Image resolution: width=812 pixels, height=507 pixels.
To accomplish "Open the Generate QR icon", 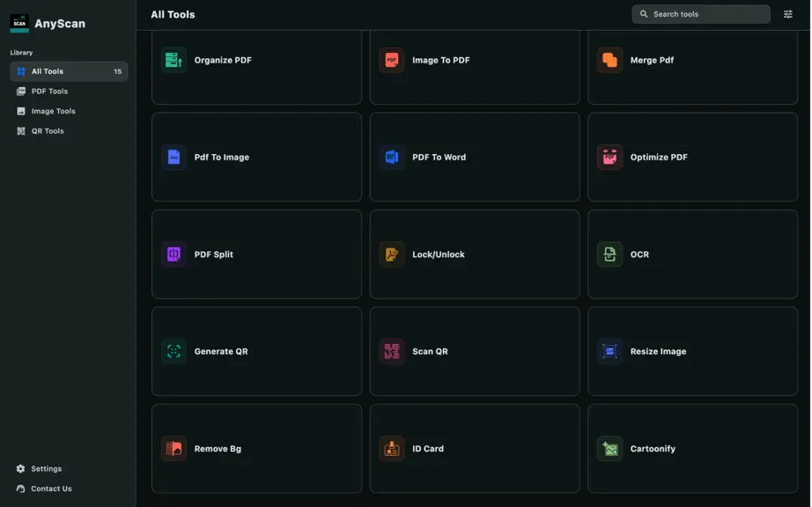I will [x=173, y=351].
